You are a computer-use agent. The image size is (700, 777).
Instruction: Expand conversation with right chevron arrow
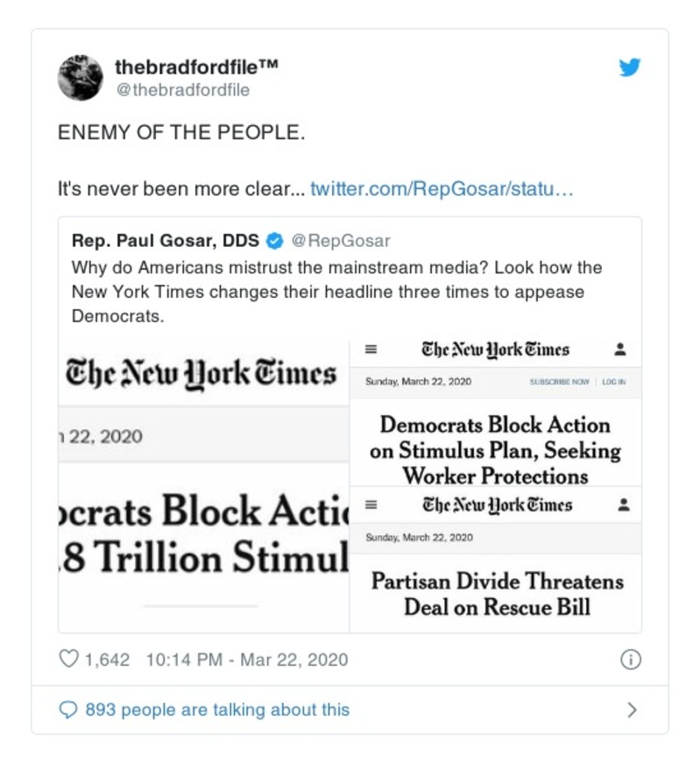pos(632,710)
